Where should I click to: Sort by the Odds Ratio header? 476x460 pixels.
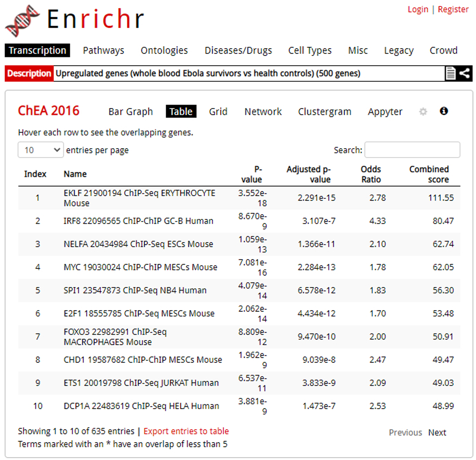371,174
